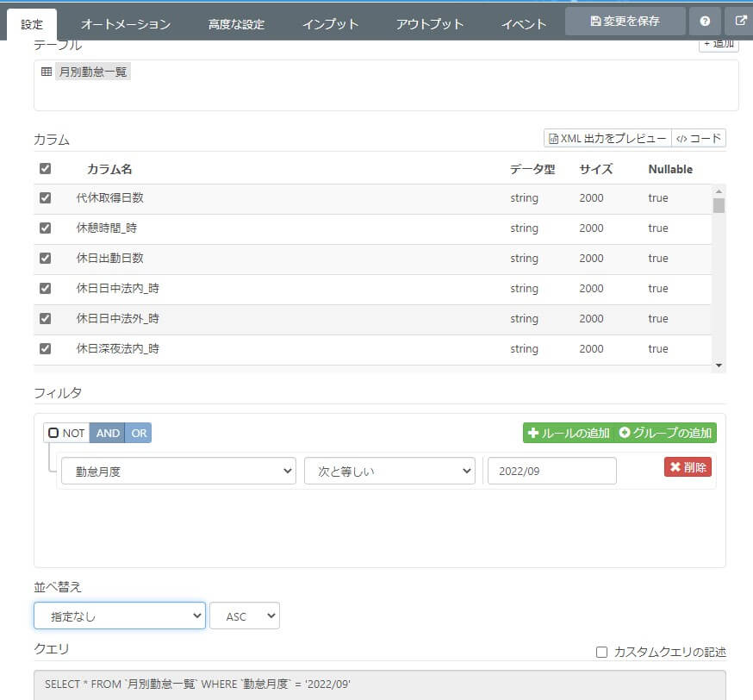Save changes with 変更を保存 button
The height and width of the screenshot is (700, 753).
(625, 22)
